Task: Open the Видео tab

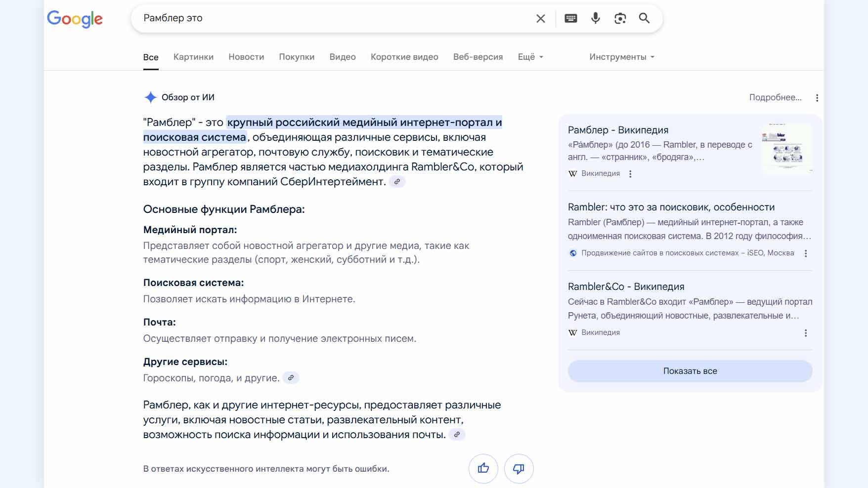Action: click(x=343, y=57)
